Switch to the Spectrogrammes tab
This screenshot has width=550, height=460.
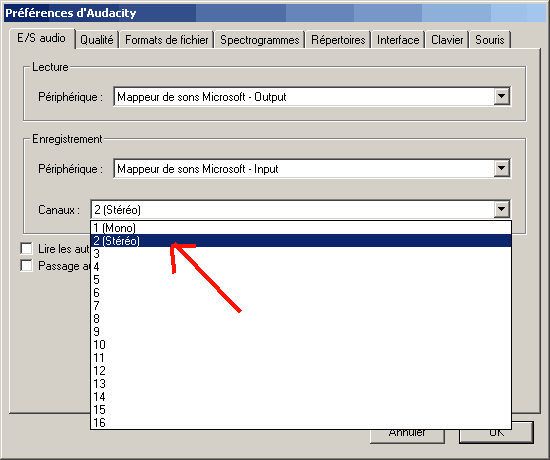[x=260, y=40]
